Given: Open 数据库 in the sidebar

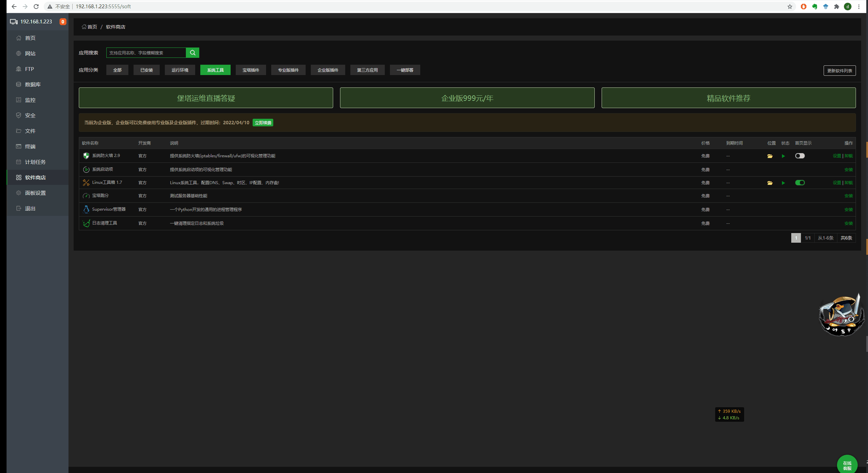Looking at the screenshot, I should [33, 84].
